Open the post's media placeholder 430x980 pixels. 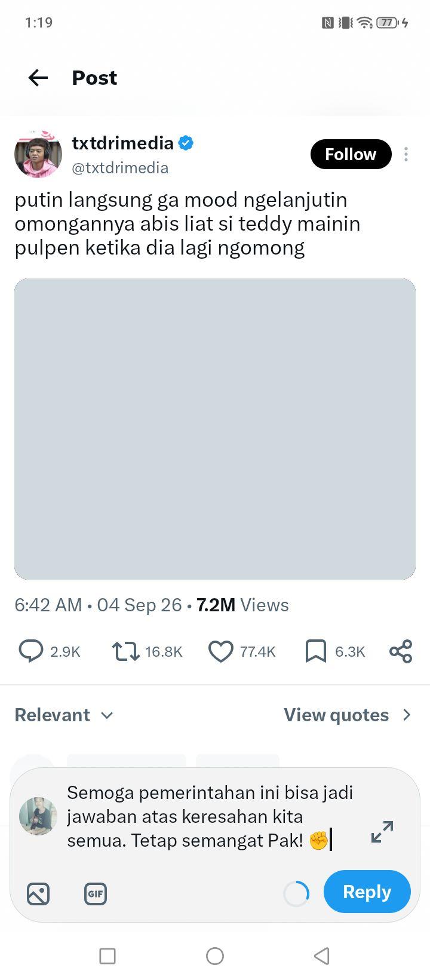pyautogui.click(x=215, y=428)
